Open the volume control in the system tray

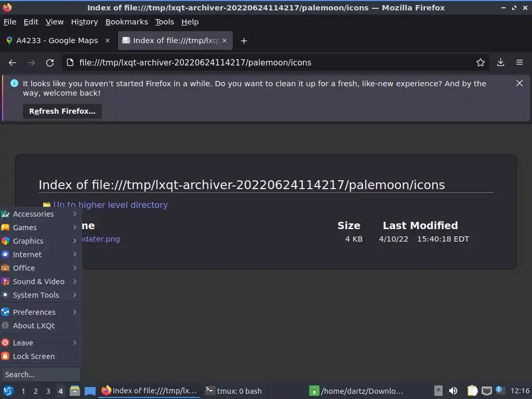[453, 391]
